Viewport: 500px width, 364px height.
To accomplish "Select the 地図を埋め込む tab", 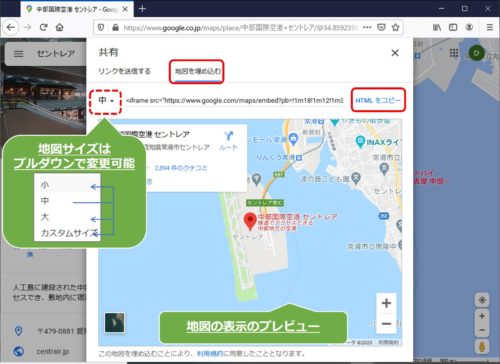I will pos(198,71).
